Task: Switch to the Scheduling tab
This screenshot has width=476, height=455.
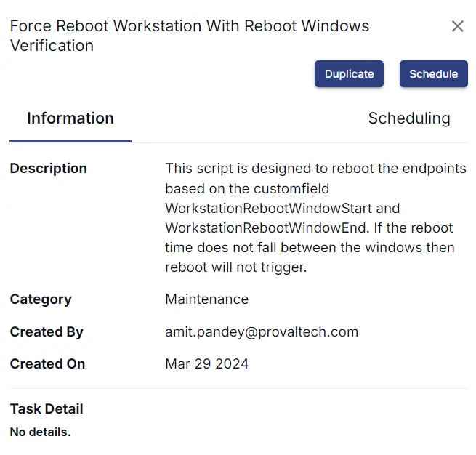Action: (x=409, y=118)
